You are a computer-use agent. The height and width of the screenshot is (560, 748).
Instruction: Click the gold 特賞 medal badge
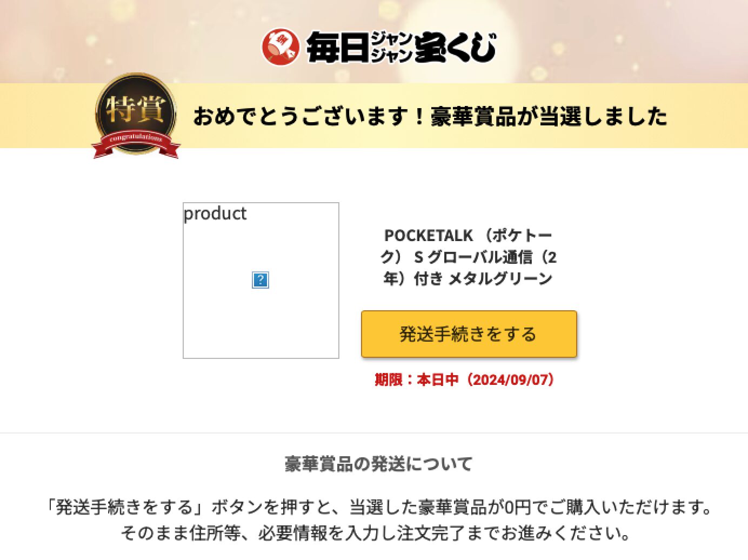[136, 110]
